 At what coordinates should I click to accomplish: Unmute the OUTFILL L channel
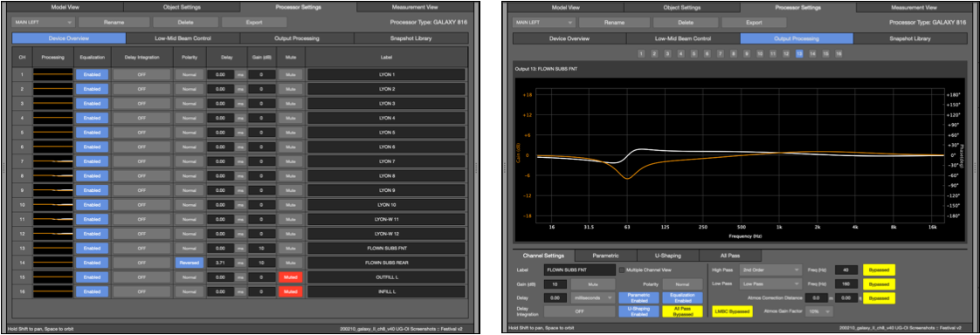click(x=290, y=277)
